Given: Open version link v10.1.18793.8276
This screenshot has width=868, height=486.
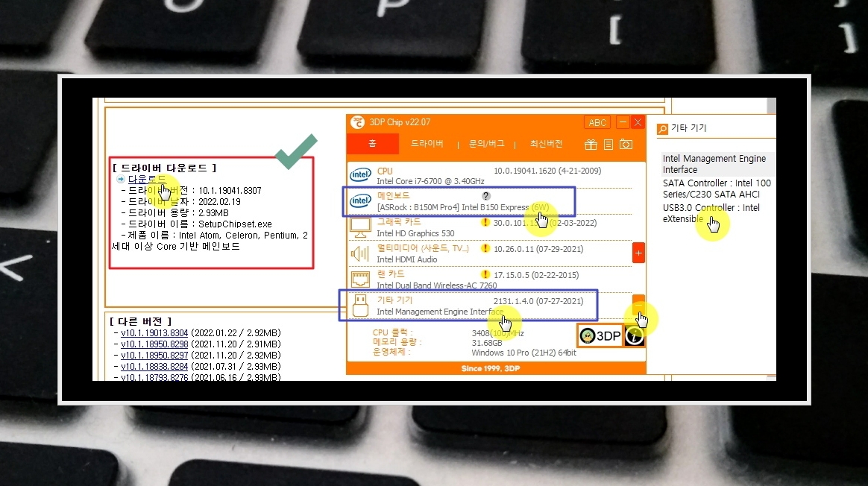Looking at the screenshot, I should pos(154,377).
